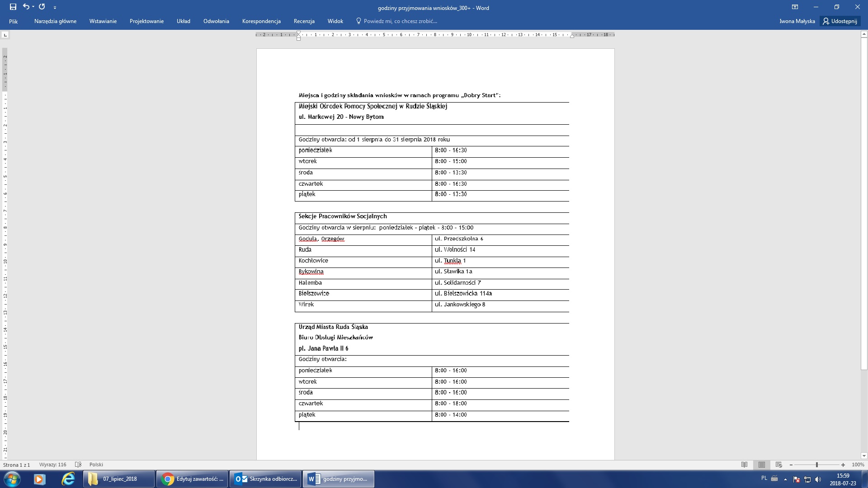This screenshot has height=488, width=868.
Task: Switch to Outlook Skrzynka odbiorcza window
Action: [x=266, y=479]
